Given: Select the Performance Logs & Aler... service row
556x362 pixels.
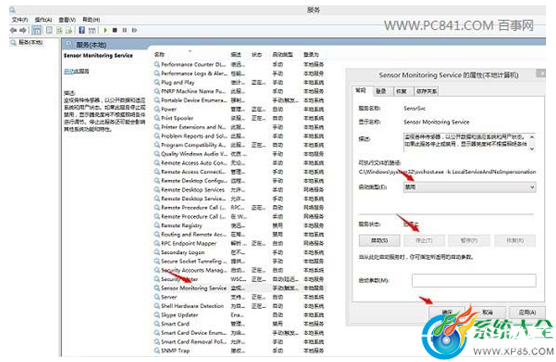Looking at the screenshot, I should point(239,73).
